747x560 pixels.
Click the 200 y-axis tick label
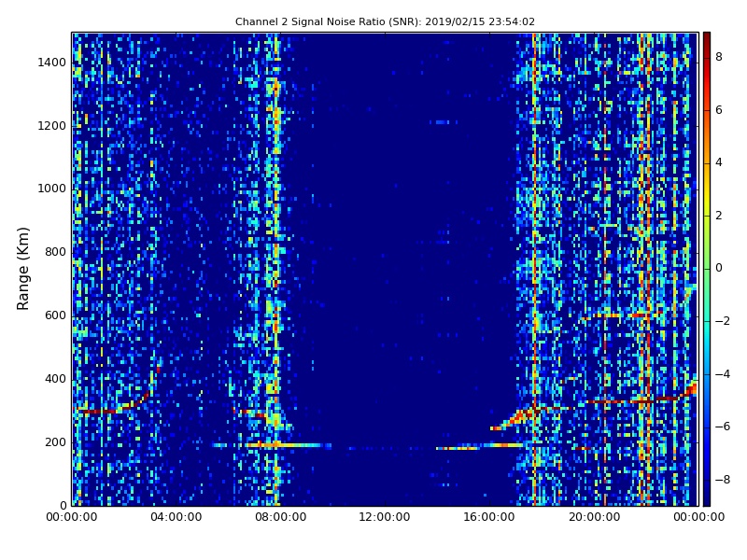55,442
